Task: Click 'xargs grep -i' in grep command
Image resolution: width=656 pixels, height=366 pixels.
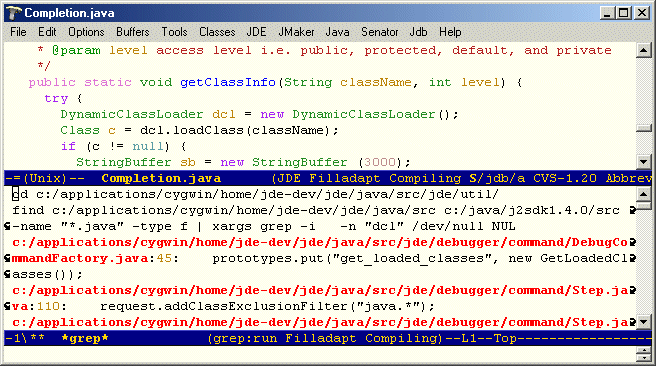Action: pyautogui.click(x=264, y=227)
